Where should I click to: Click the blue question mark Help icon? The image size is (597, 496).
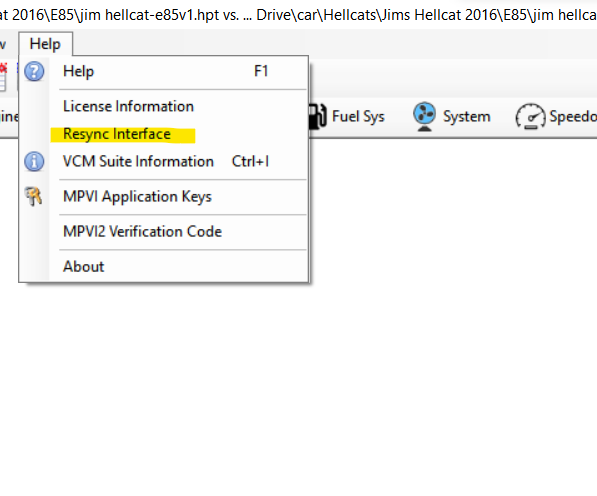click(34, 72)
